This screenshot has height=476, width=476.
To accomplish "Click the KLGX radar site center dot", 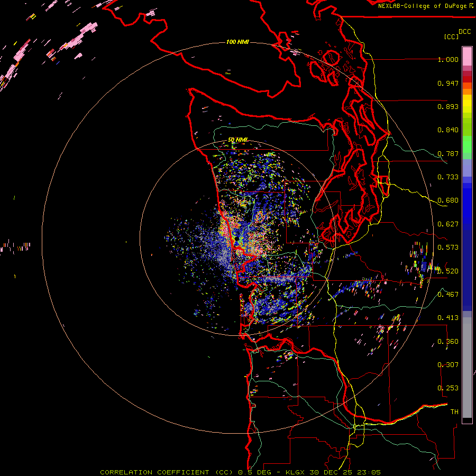I will pyautogui.click(x=236, y=239).
